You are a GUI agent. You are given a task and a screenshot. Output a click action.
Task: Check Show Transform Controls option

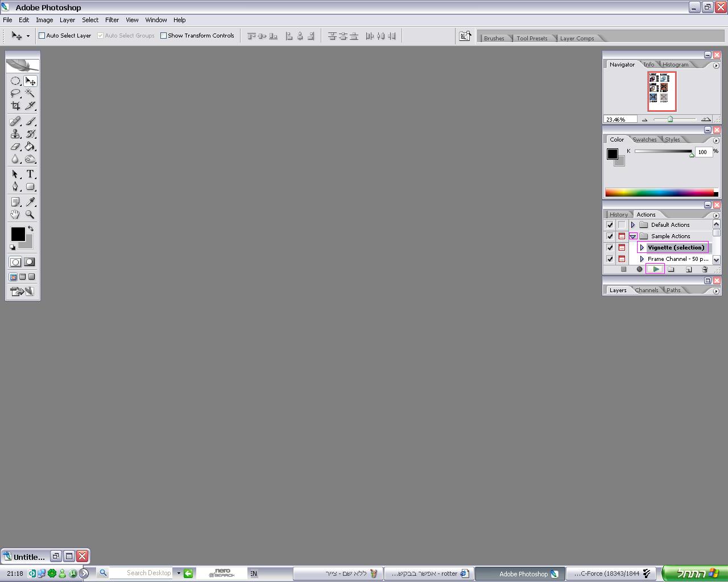[164, 36]
